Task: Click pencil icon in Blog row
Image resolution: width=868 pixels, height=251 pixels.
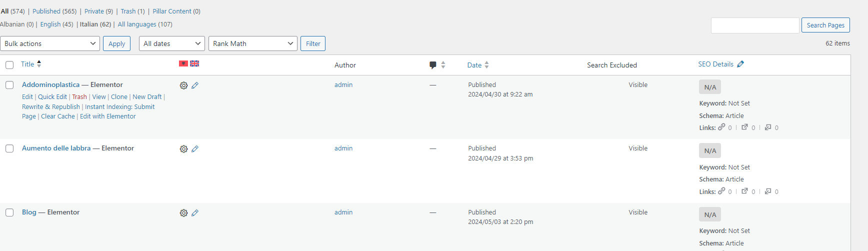Action: coord(195,213)
